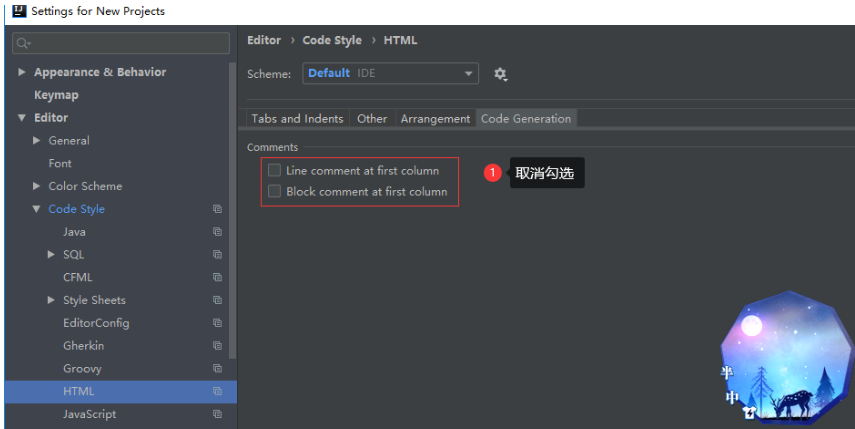Select Java code style item
The height and width of the screenshot is (429, 855).
coord(74,232)
